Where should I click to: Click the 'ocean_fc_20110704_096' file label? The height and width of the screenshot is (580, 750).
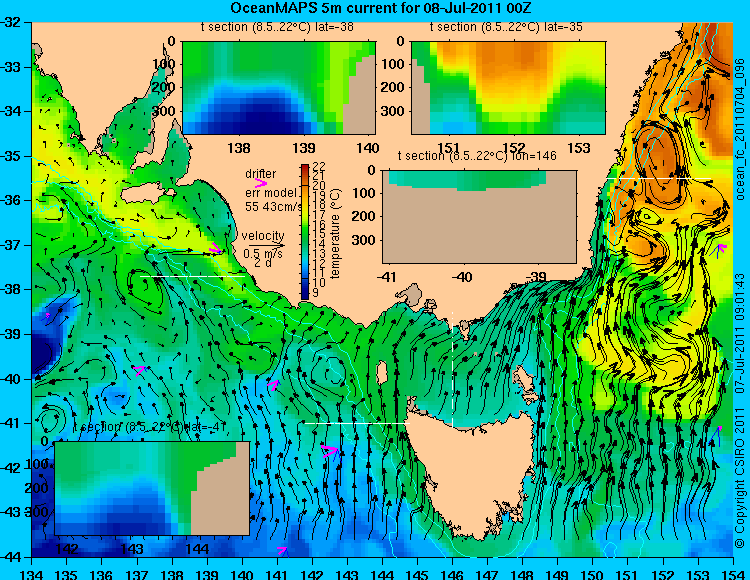[740, 127]
